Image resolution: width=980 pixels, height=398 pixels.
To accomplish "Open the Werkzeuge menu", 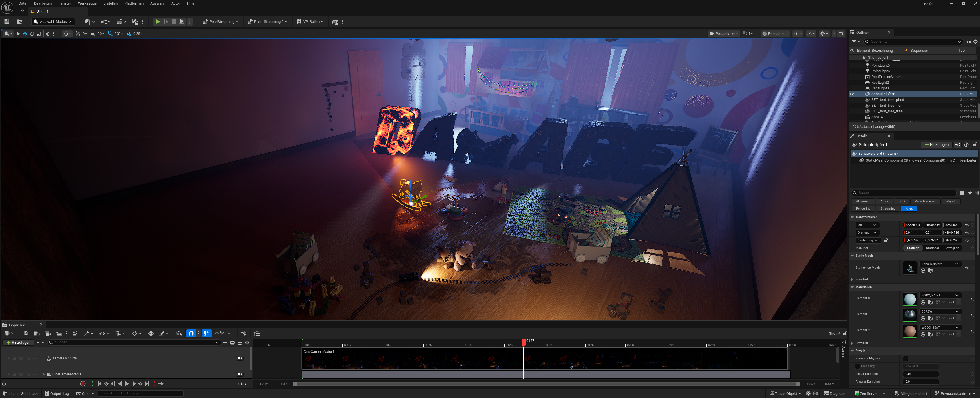I will [x=87, y=3].
